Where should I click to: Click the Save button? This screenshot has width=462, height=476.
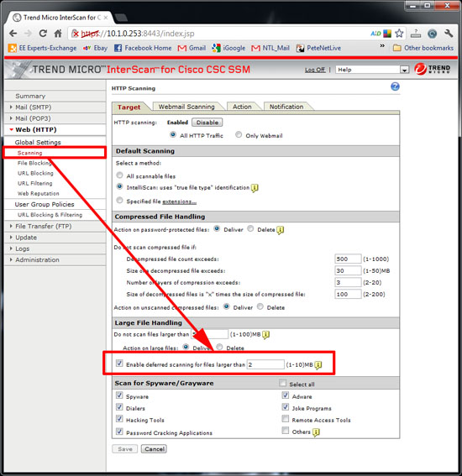125,449
